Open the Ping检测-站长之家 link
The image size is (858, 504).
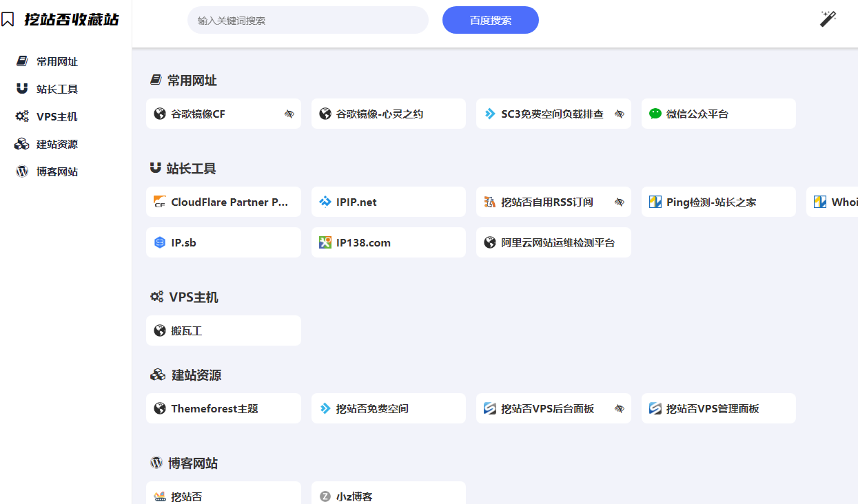[719, 202]
